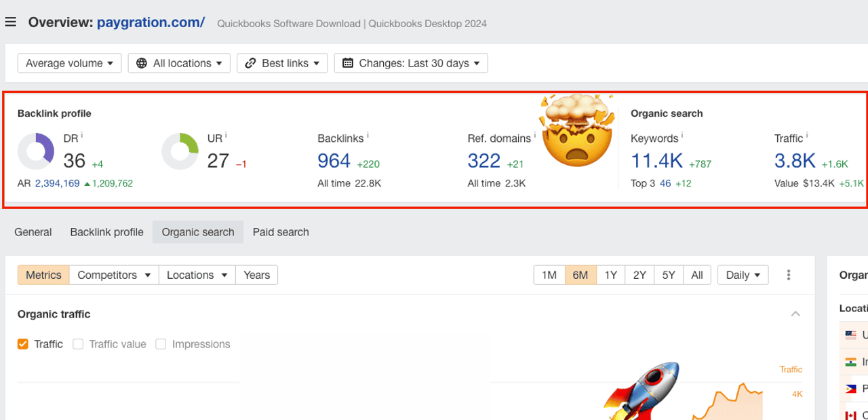The image size is (868, 420).
Task: Open the hamburger menu icon
Action: (x=10, y=22)
